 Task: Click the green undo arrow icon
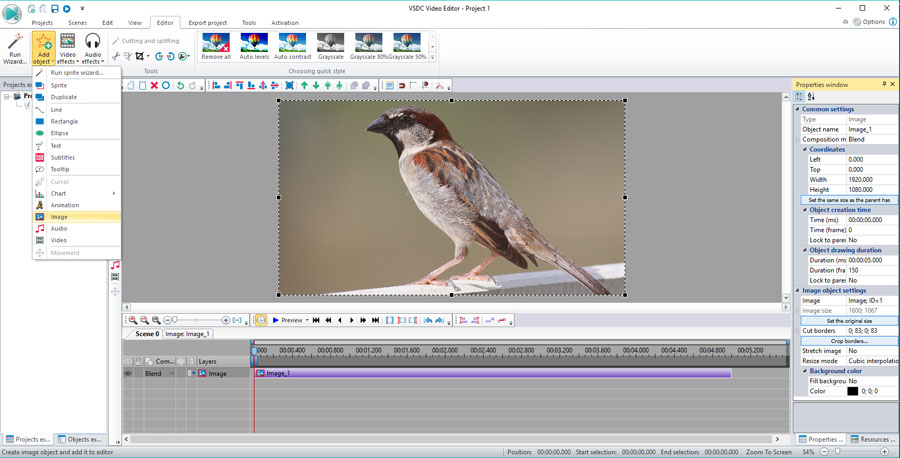click(180, 86)
